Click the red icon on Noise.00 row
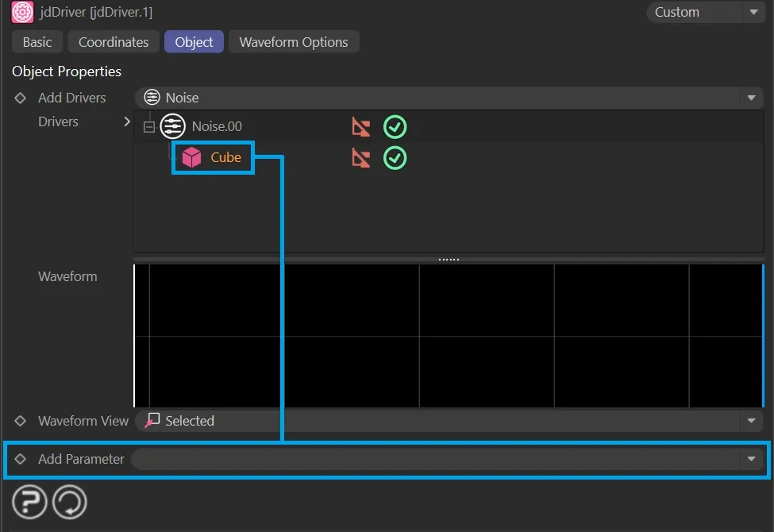The width and height of the screenshot is (774, 532). pyautogui.click(x=361, y=127)
